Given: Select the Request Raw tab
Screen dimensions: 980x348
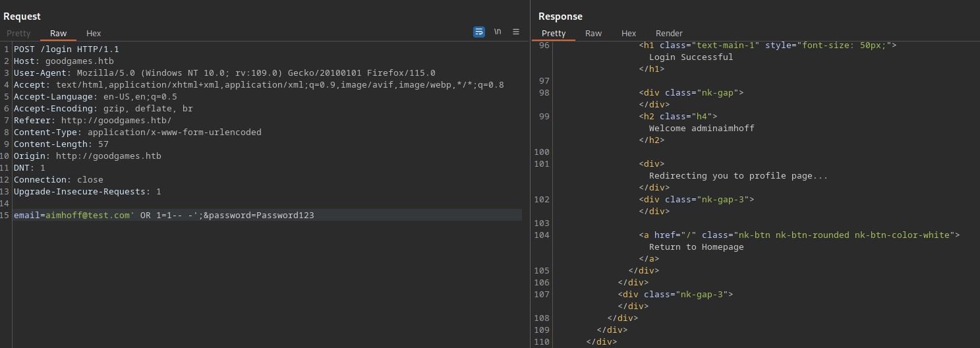Looking at the screenshot, I should point(58,33).
